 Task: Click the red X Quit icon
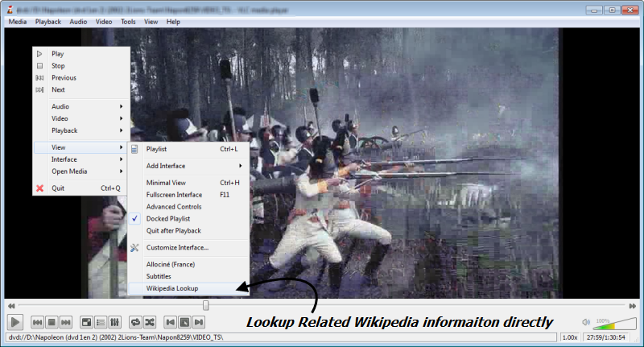(39, 188)
